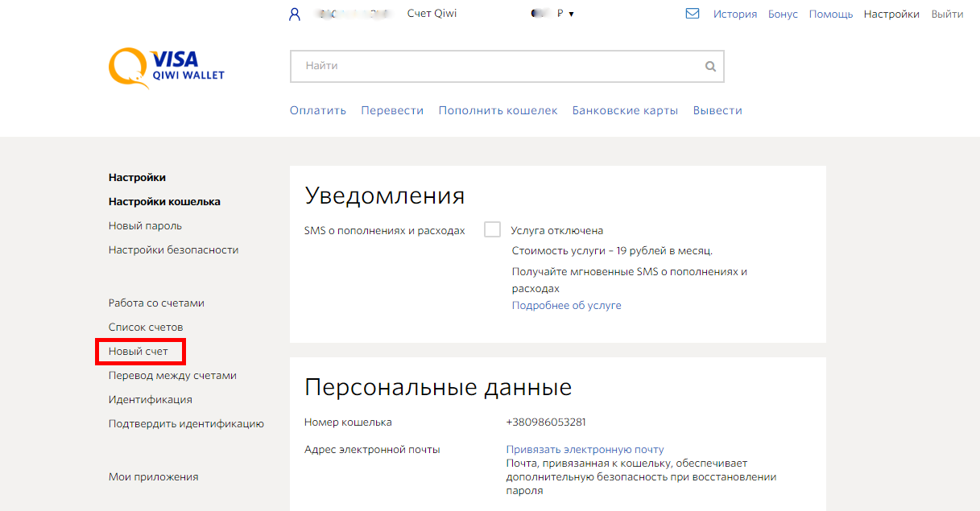Image resolution: width=980 pixels, height=511 pixels.
Task: Select the Вывести menu item
Action: click(717, 110)
